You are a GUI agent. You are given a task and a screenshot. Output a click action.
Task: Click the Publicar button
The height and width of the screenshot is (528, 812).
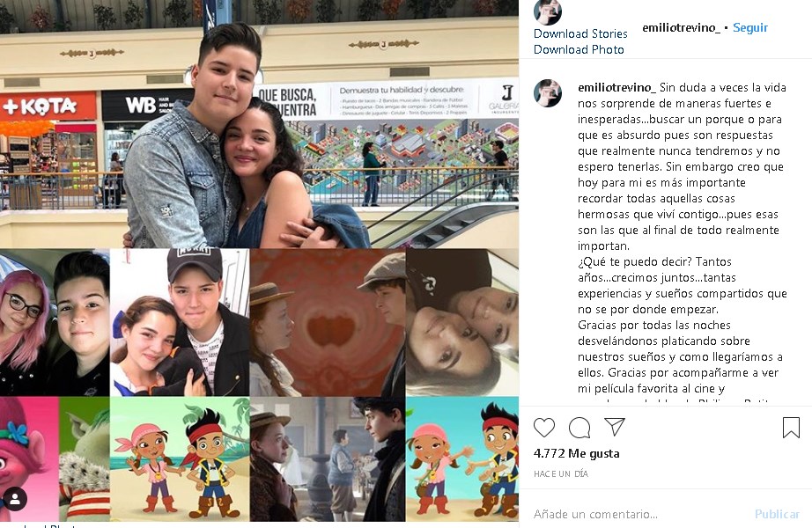point(777,514)
